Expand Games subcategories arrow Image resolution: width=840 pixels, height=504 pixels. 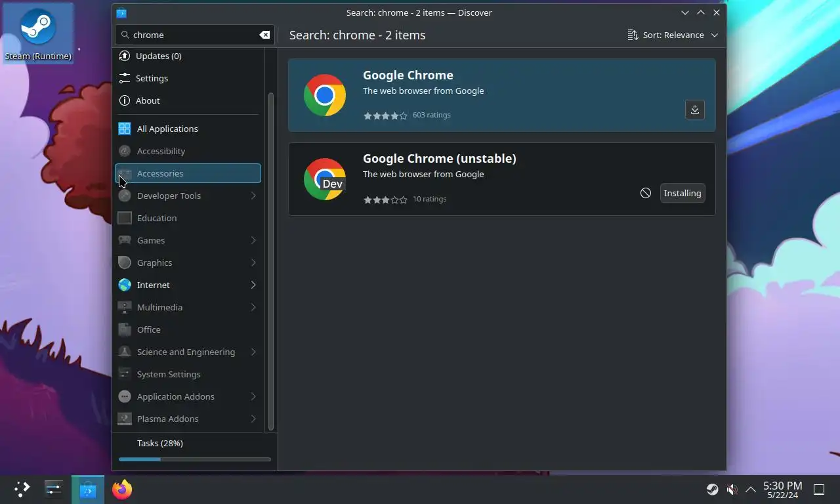click(253, 240)
